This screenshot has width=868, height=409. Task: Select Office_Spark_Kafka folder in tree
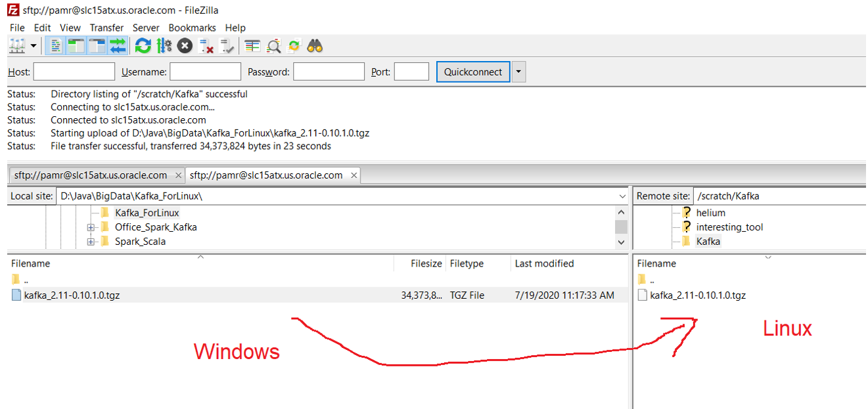click(x=156, y=227)
